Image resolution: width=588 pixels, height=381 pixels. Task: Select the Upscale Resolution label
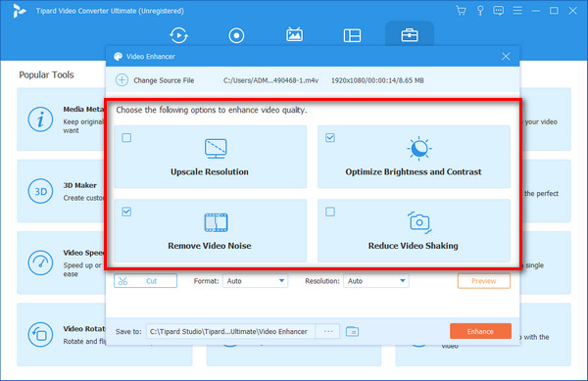210,172
